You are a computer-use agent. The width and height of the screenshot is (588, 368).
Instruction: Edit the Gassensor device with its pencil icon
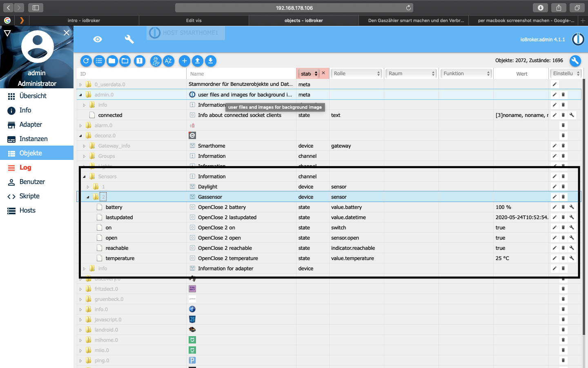pyautogui.click(x=555, y=197)
